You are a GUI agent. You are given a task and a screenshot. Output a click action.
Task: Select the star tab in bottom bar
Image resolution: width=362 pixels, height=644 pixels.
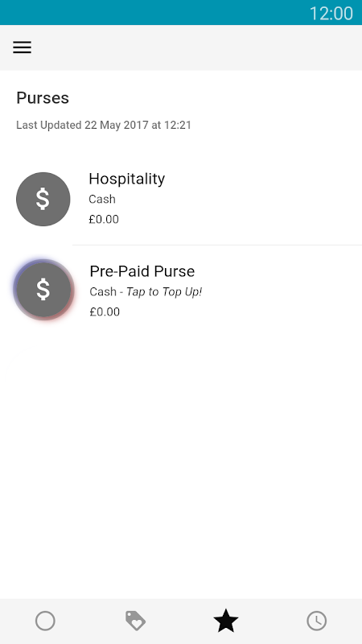[x=226, y=621]
